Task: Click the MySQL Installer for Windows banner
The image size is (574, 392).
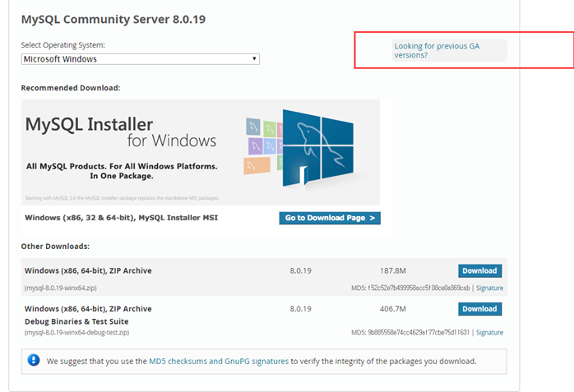Action: point(200,152)
